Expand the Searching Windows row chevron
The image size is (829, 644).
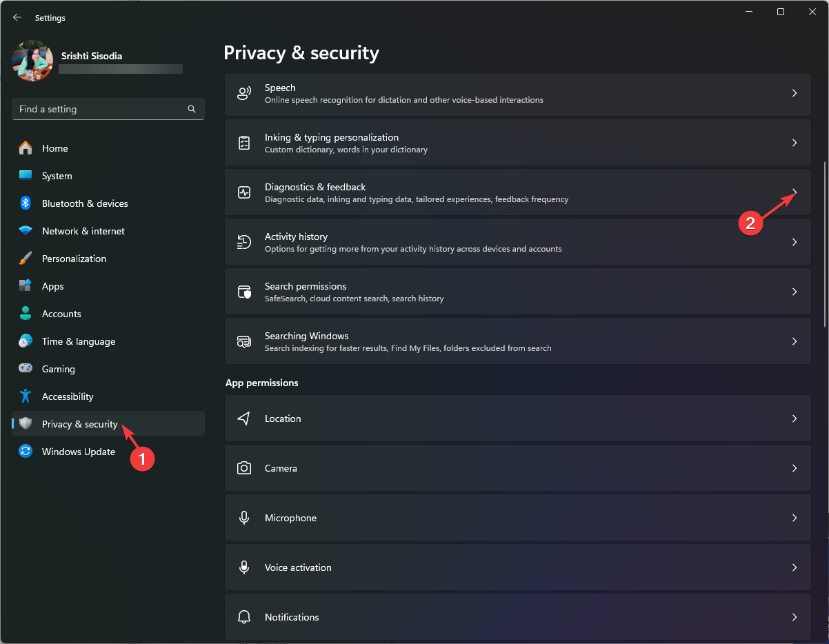pos(794,341)
